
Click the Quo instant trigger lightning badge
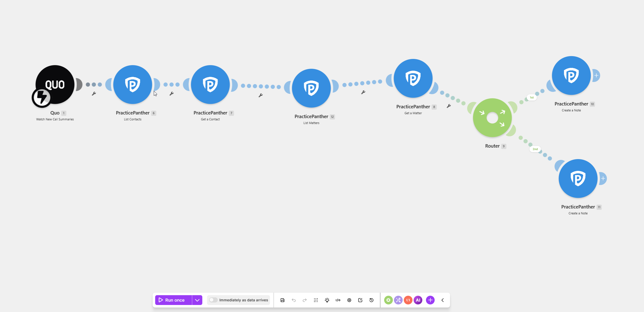coord(42,97)
